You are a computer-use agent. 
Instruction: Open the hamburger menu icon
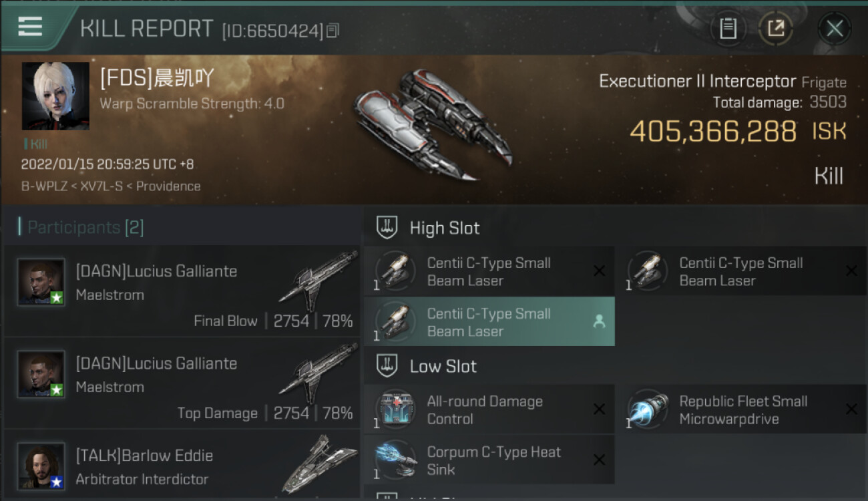click(x=30, y=27)
